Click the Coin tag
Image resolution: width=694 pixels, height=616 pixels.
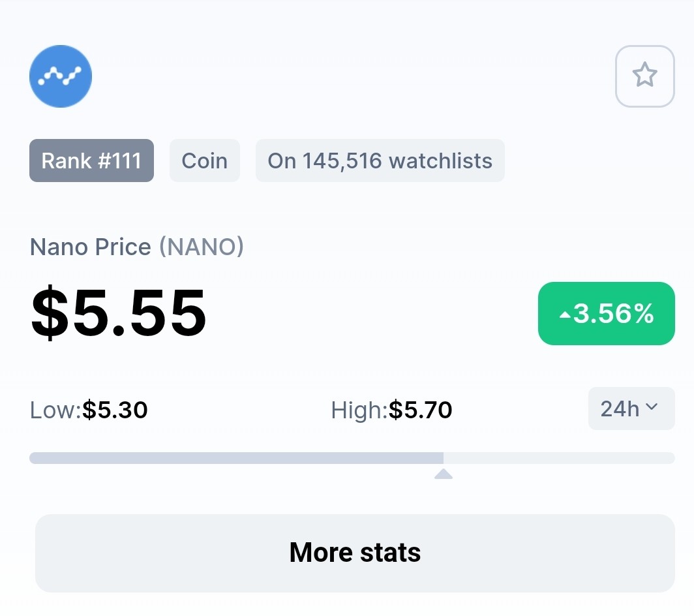[x=205, y=161]
